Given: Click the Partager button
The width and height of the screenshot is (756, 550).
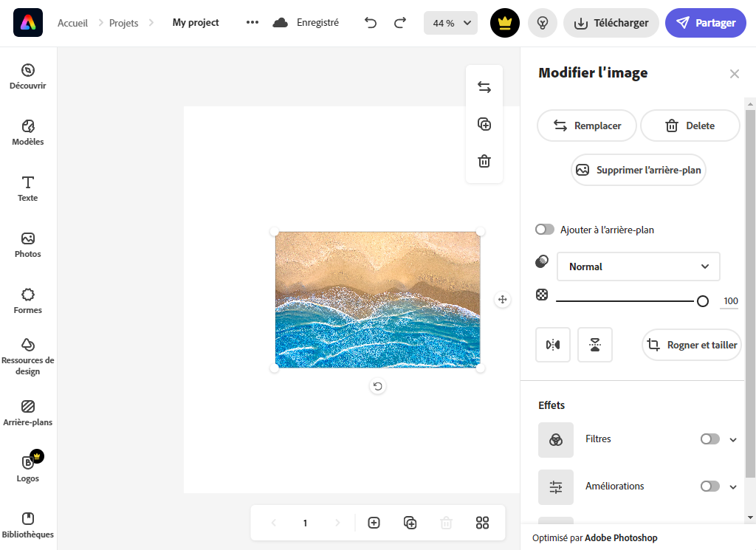Looking at the screenshot, I should [706, 23].
